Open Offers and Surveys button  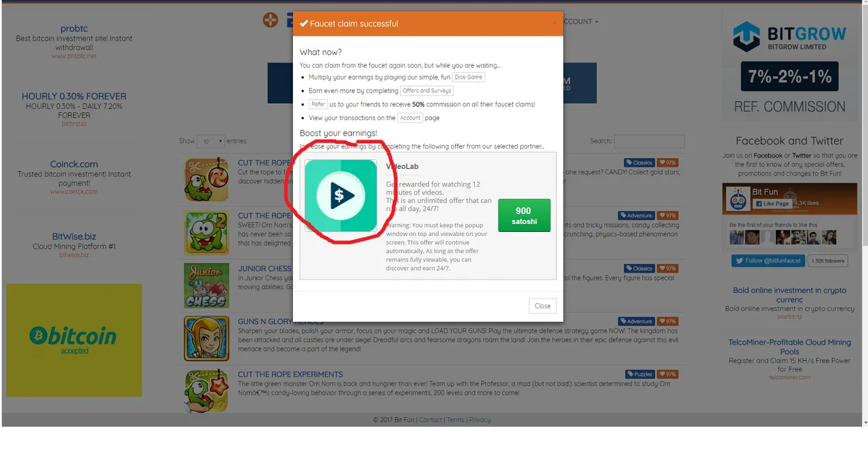[x=427, y=91]
